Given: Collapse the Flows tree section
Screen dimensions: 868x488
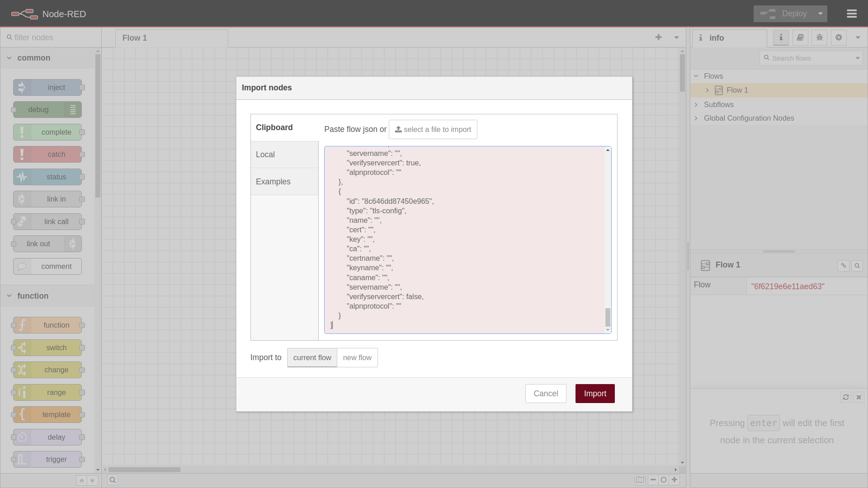Looking at the screenshot, I should click(x=696, y=76).
